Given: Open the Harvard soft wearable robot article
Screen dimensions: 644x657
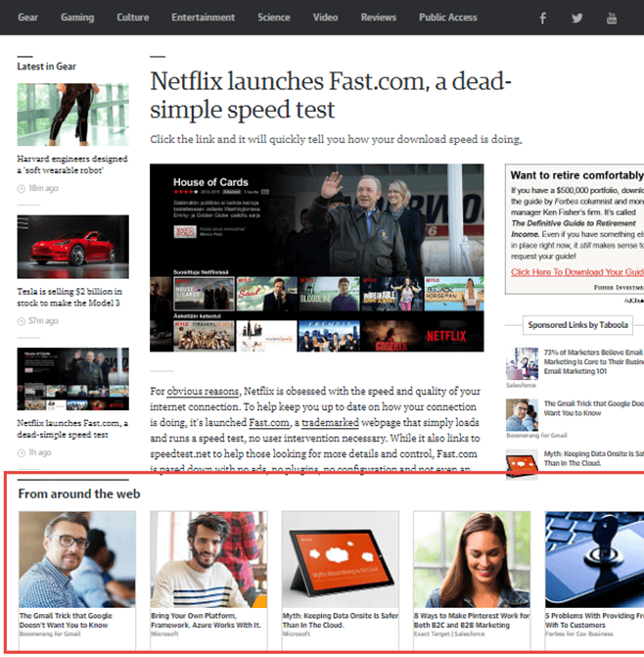Looking at the screenshot, I should pyautogui.click(x=72, y=164).
